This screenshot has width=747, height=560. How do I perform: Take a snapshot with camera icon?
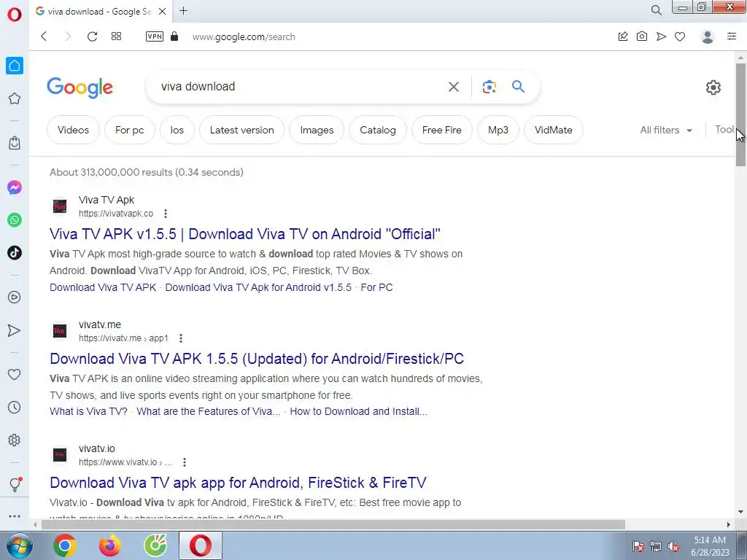[x=642, y=36]
